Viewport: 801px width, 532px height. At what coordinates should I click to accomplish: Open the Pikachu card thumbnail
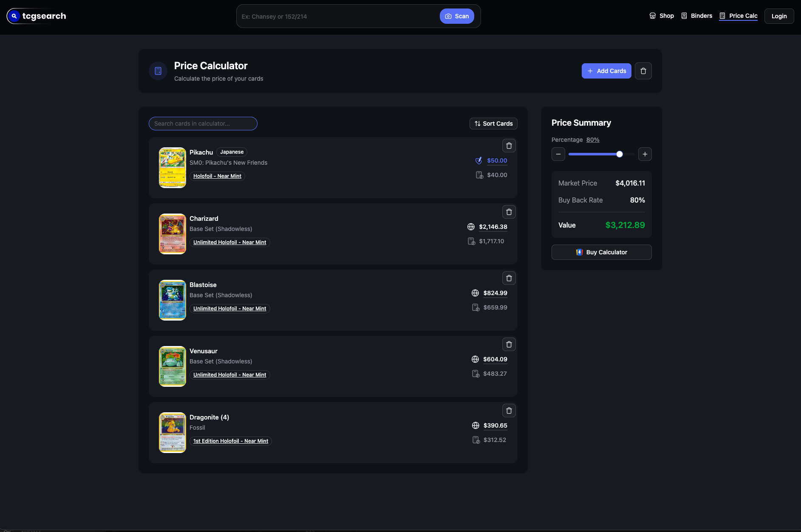pos(173,168)
